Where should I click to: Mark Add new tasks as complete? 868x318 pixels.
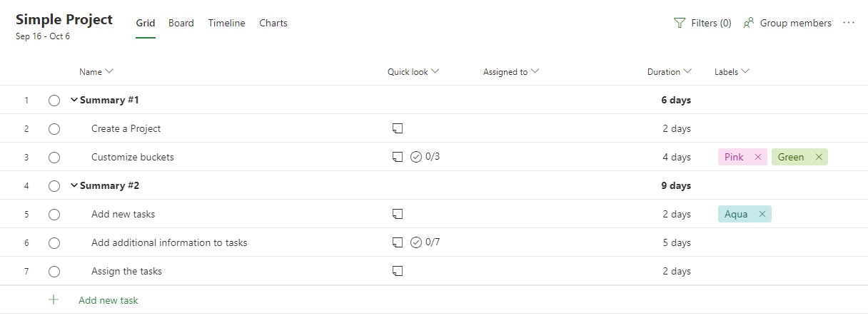(54, 215)
